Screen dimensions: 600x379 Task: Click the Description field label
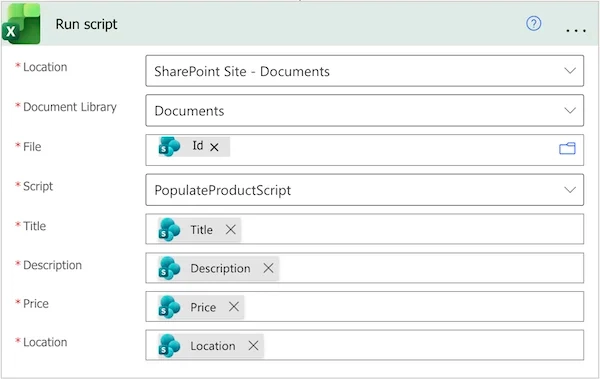point(52,265)
